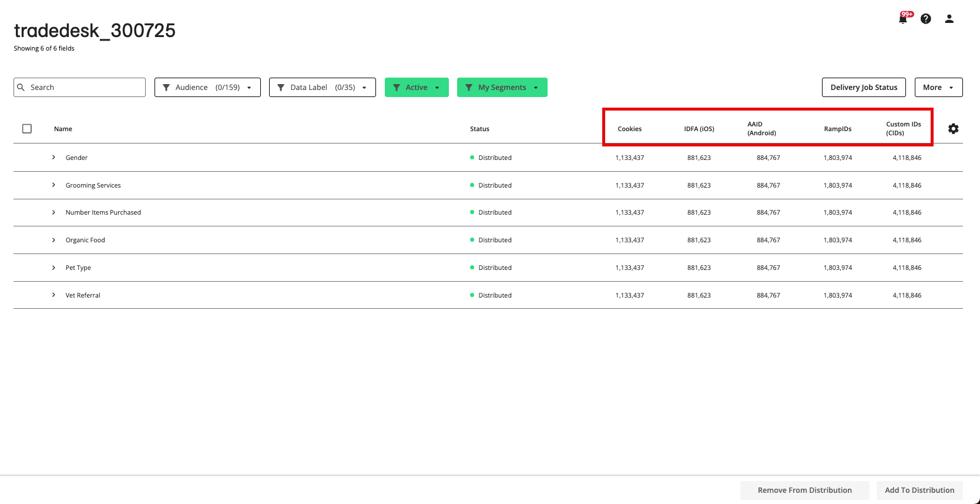The width and height of the screenshot is (980, 504).
Task: Expand the Pet Type row
Action: click(x=53, y=268)
